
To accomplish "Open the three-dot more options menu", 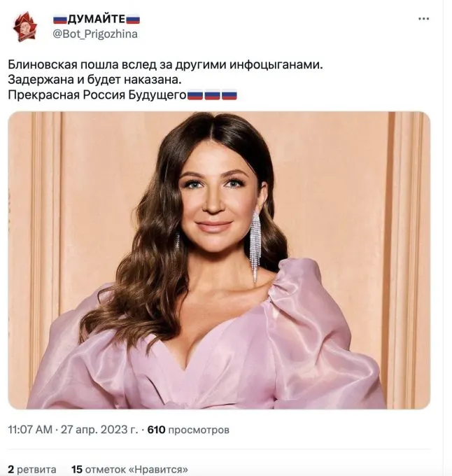I will 423,19.
